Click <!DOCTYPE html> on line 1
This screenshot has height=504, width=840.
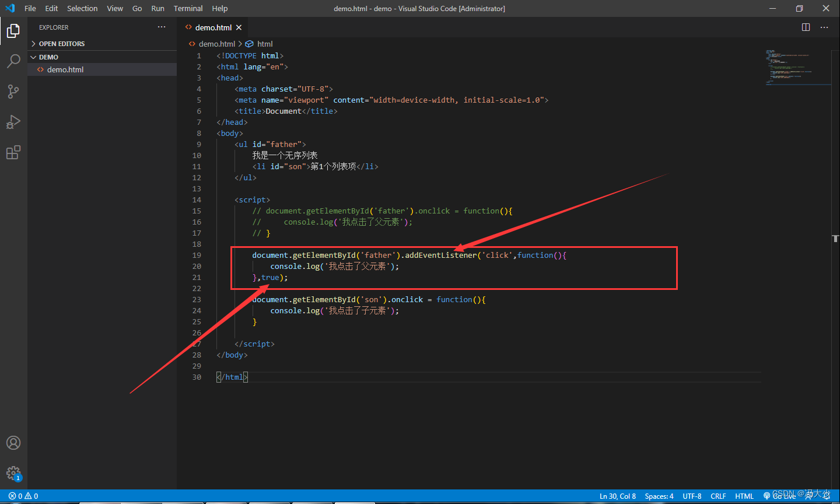[x=250, y=55]
